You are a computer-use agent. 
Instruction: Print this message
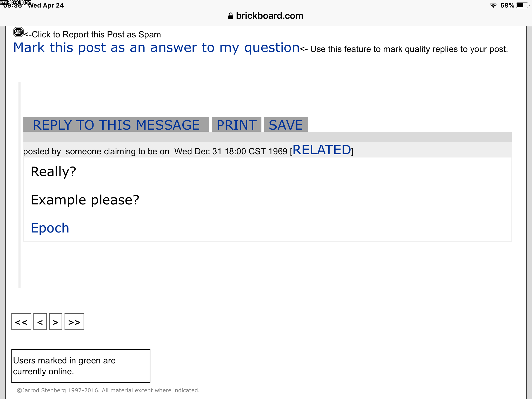pyautogui.click(x=236, y=125)
